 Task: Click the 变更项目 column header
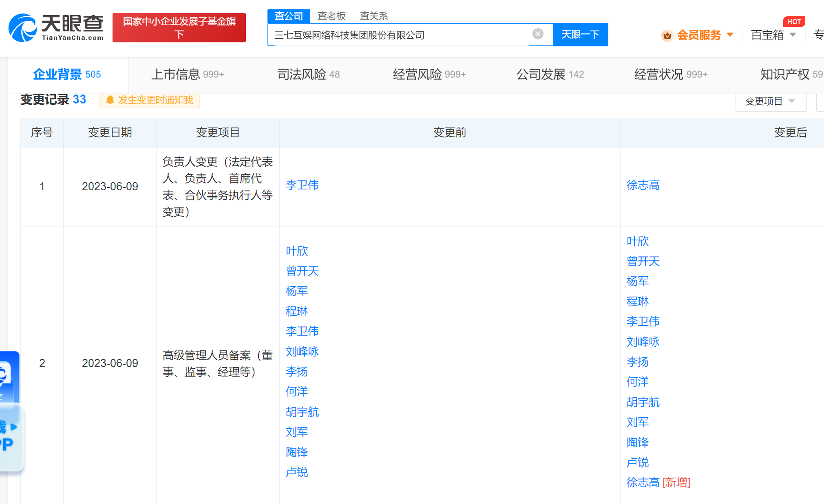(x=218, y=132)
